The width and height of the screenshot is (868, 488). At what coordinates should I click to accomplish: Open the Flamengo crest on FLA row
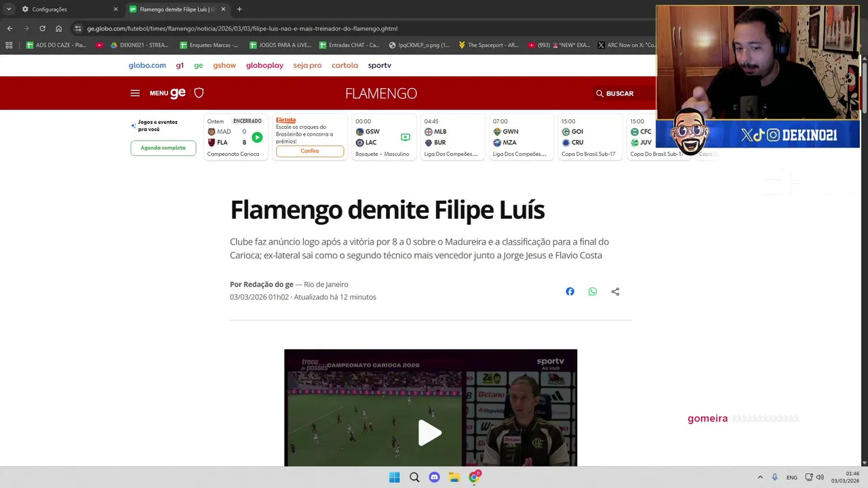point(211,142)
